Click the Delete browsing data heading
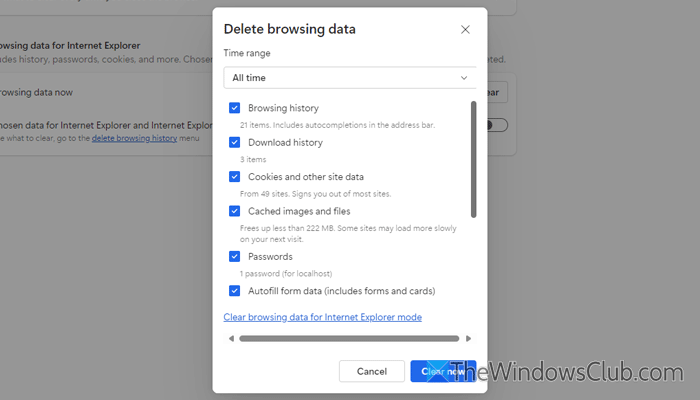 [290, 29]
